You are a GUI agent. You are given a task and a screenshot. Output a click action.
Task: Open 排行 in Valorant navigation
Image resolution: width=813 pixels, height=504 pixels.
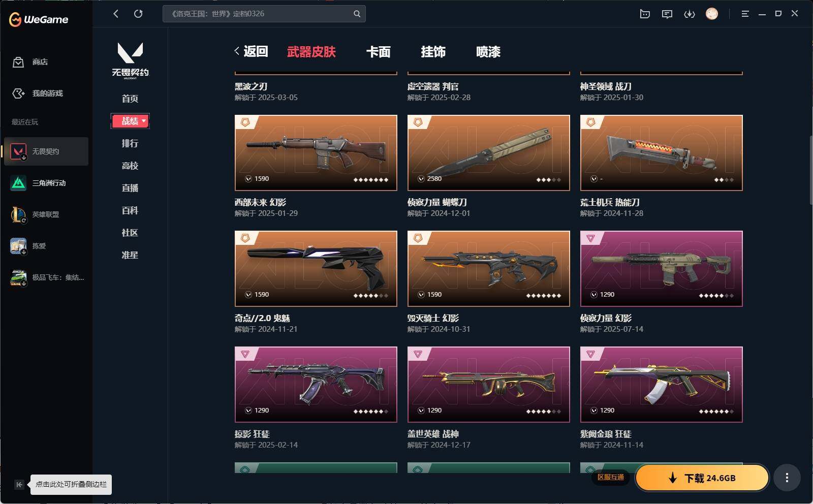[130, 143]
